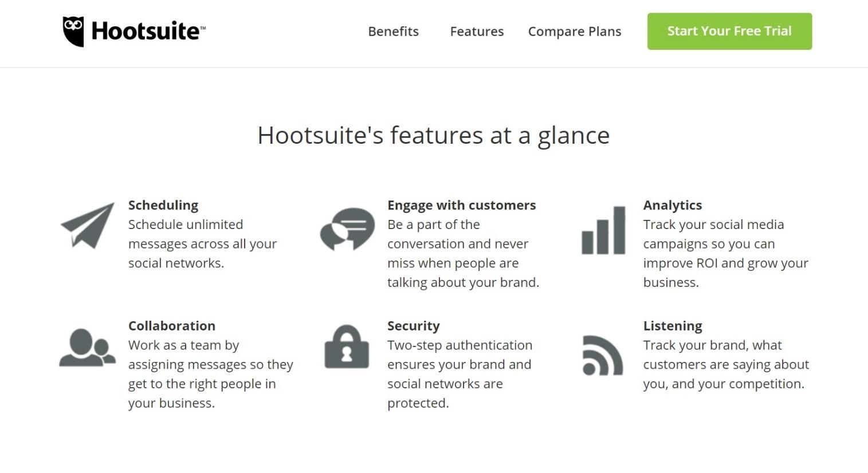
Task: Select the Security feature heading
Action: 414,326
